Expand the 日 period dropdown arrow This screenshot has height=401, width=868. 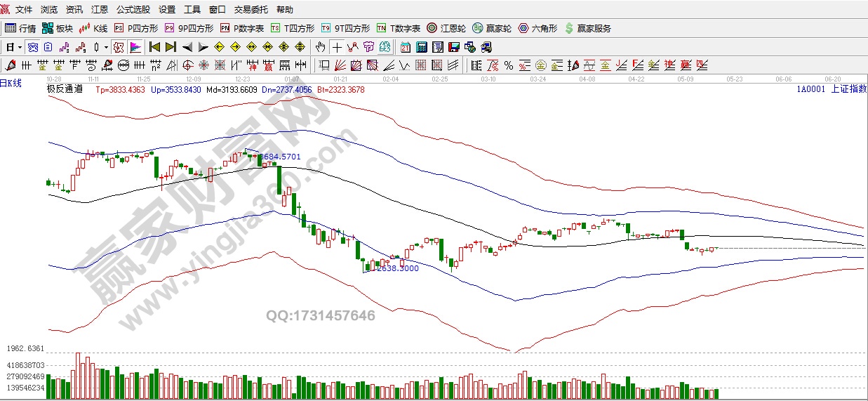coord(20,47)
